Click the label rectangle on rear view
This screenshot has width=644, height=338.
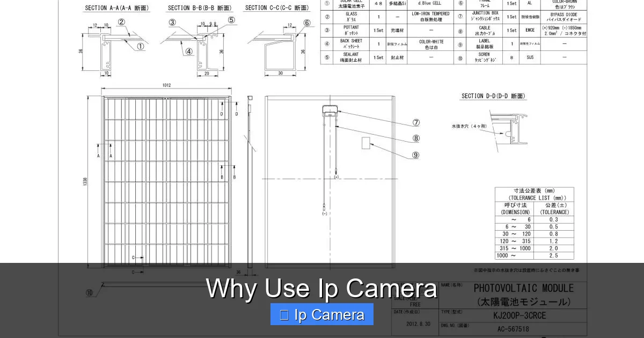(x=367, y=143)
